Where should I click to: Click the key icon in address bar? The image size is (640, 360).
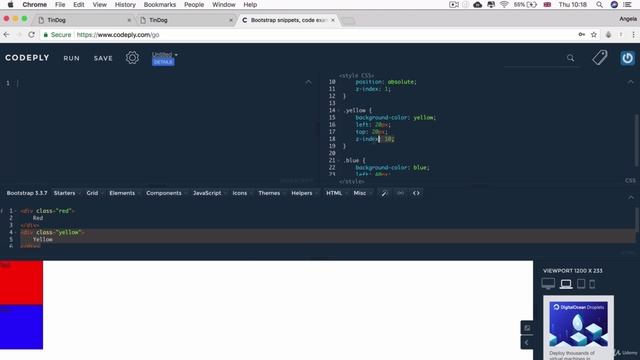click(x=582, y=35)
